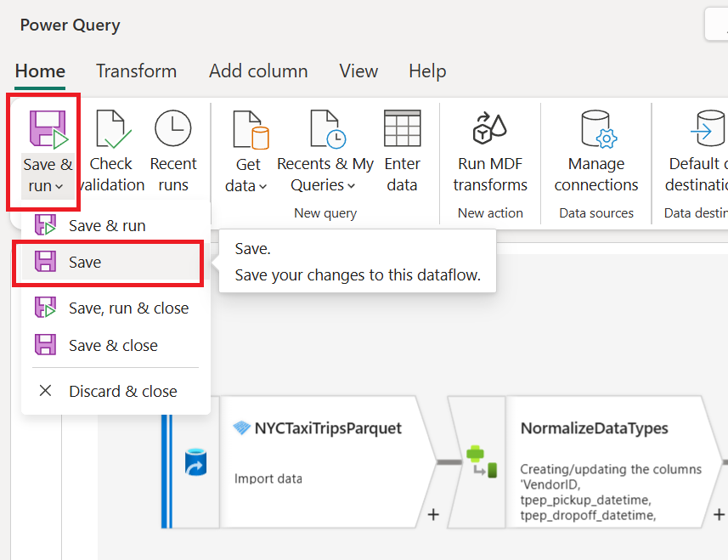Click the Power Query title
Screen dimensions: 728x560
(x=71, y=25)
